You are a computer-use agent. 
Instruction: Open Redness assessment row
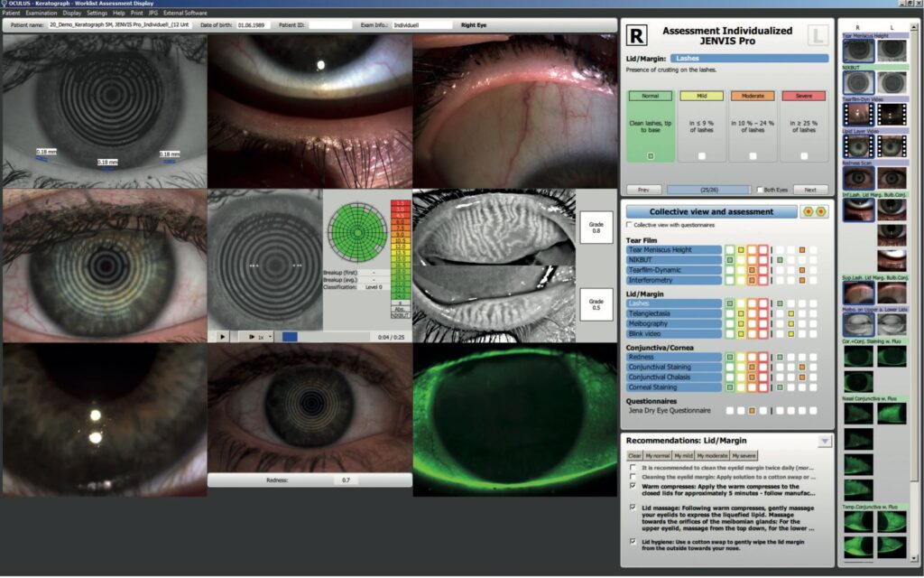point(673,358)
